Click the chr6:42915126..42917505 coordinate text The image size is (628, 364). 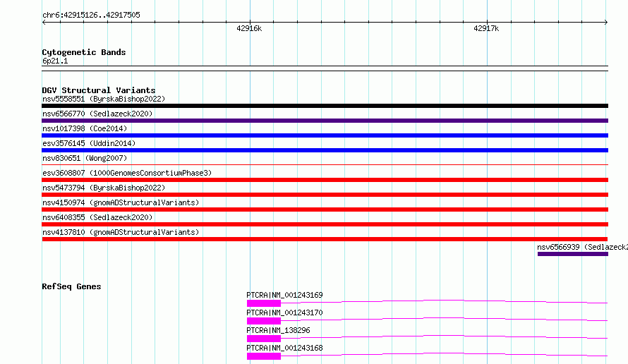pyautogui.click(x=91, y=16)
